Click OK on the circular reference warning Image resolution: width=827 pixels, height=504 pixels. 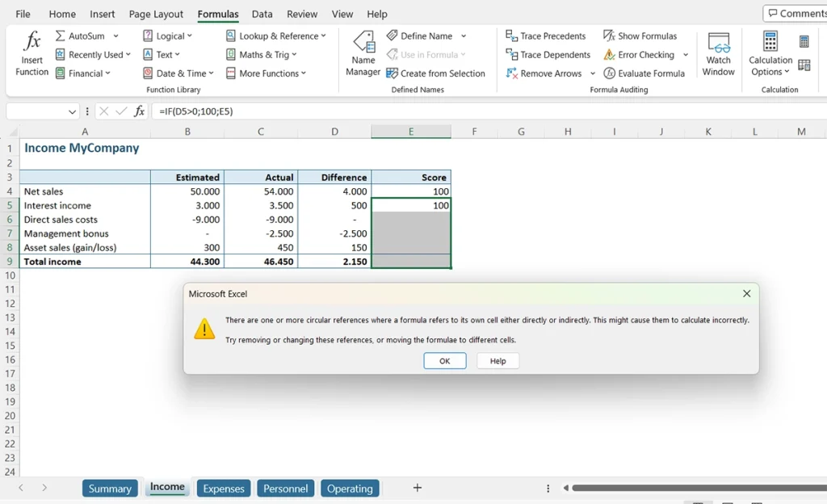(444, 361)
